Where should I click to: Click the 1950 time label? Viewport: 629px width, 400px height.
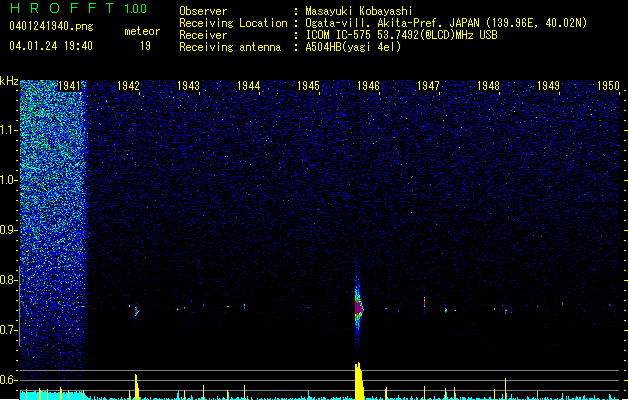(608, 86)
